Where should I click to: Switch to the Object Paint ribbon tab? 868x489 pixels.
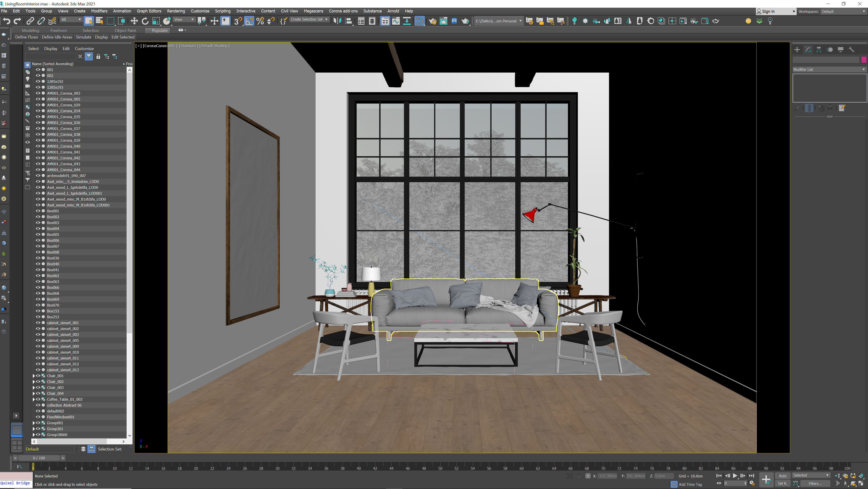125,30
